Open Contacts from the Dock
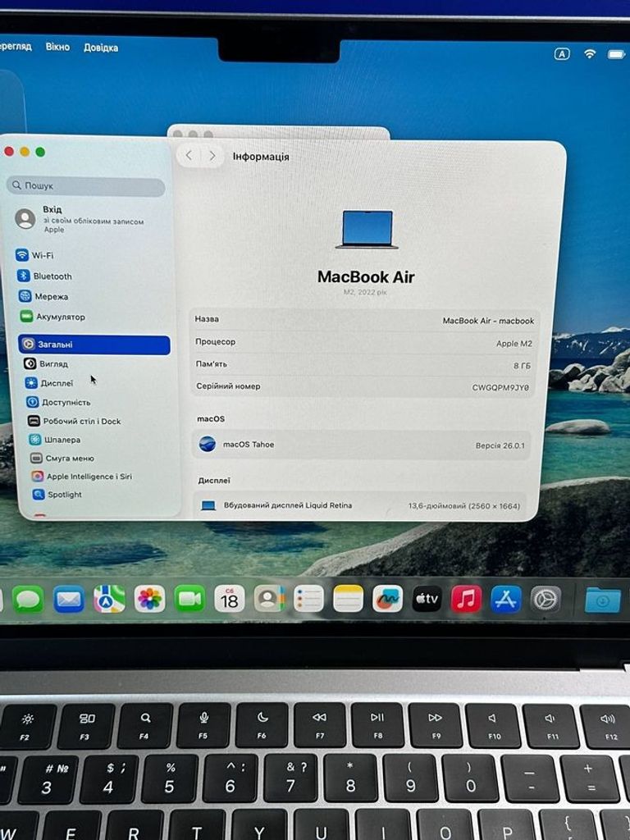Image resolution: width=630 pixels, height=840 pixels. pos(269,599)
